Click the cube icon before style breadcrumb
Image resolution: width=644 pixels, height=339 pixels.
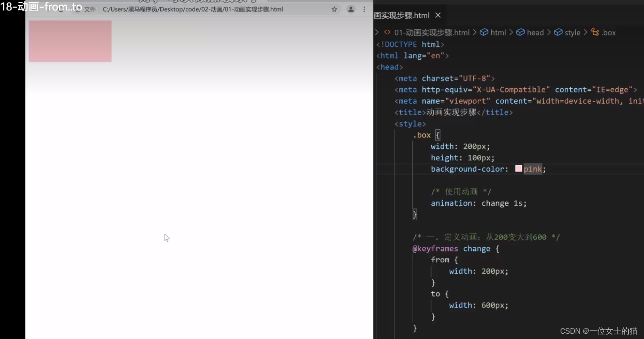click(558, 32)
